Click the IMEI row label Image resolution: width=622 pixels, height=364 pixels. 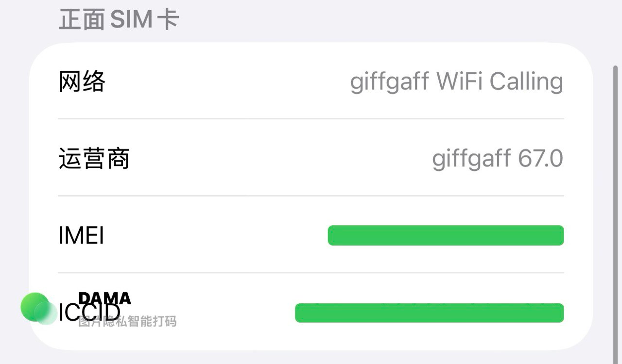81,236
